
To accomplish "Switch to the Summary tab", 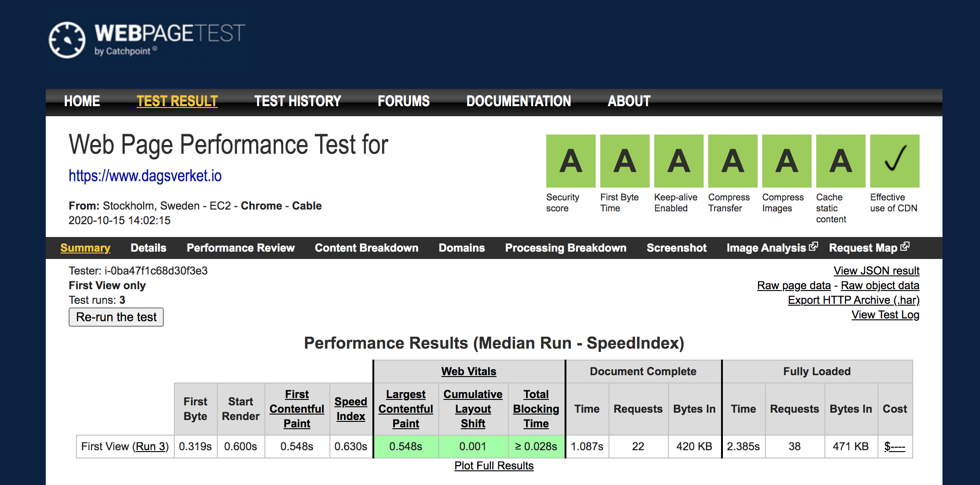I will point(85,248).
